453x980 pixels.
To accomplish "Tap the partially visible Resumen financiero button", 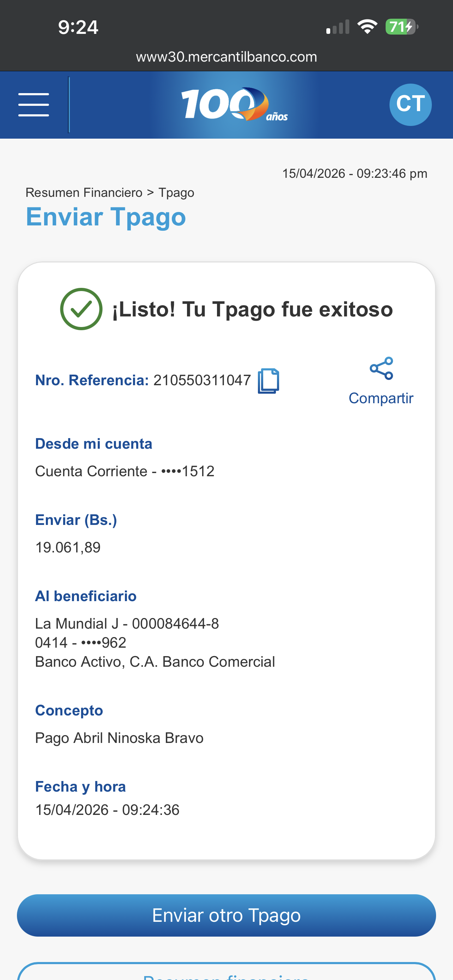I will pos(226,973).
